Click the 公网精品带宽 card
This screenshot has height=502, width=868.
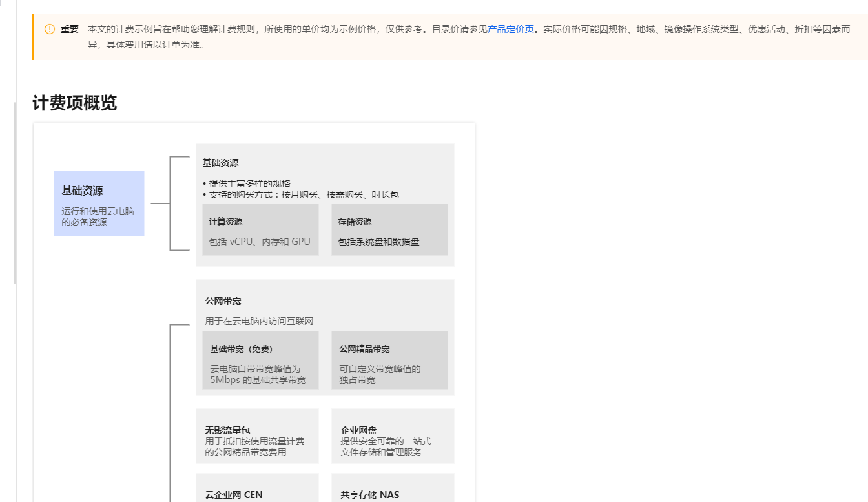[x=389, y=360]
